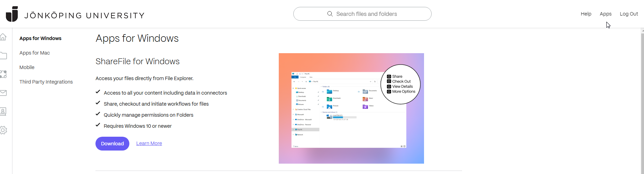Open the Folders icon in sidebar
Image resolution: width=644 pixels, height=174 pixels.
click(x=3, y=56)
